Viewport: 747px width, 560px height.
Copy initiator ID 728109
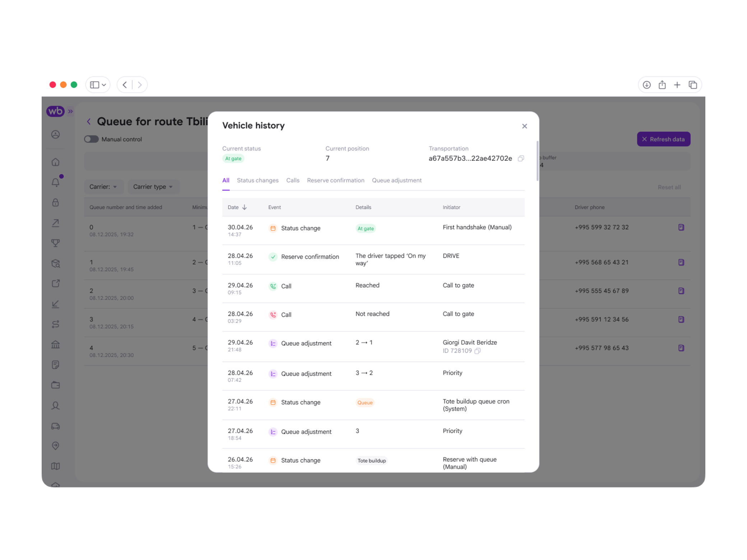[x=477, y=351]
